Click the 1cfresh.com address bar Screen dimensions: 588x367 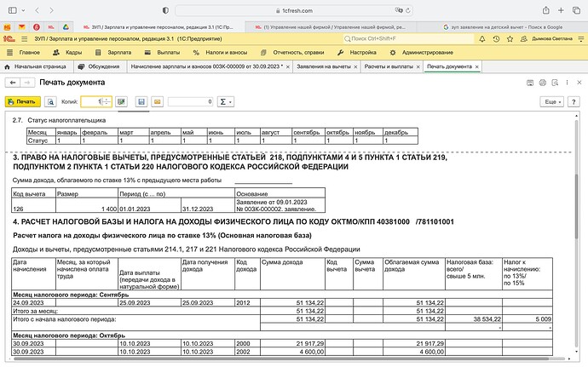[294, 10]
